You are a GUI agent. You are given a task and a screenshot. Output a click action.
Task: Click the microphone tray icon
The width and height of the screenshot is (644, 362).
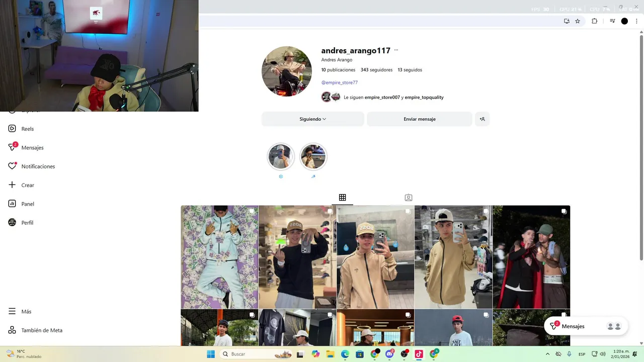click(569, 354)
